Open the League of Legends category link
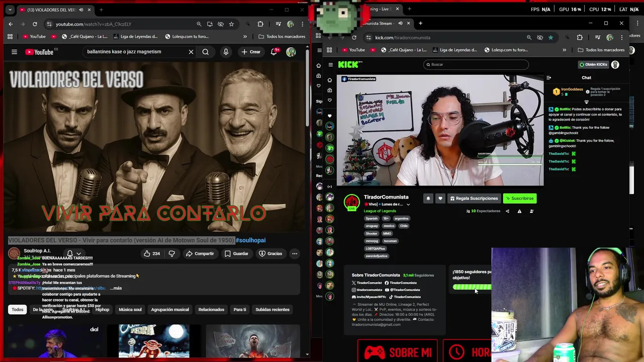Image resolution: width=644 pixels, height=362 pixels. [380, 211]
